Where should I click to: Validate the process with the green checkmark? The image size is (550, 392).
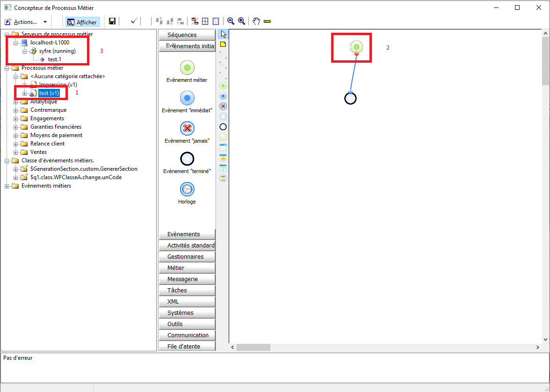(134, 22)
